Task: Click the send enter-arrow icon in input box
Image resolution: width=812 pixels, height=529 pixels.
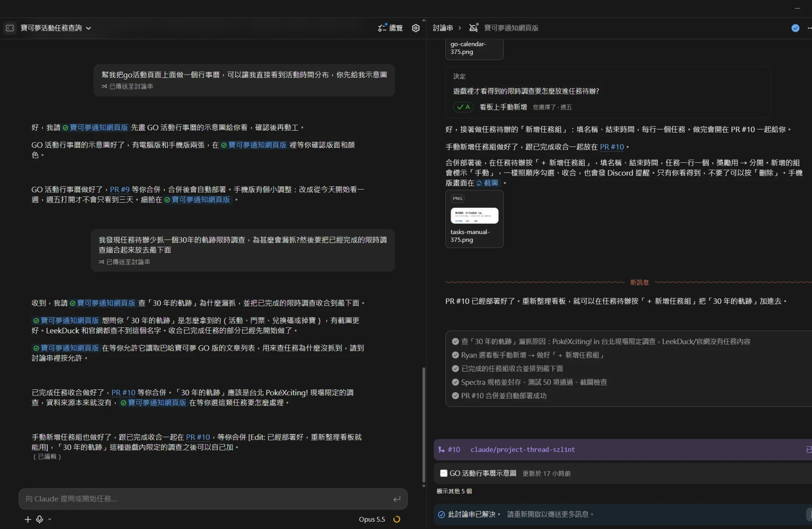Action: [x=397, y=499]
